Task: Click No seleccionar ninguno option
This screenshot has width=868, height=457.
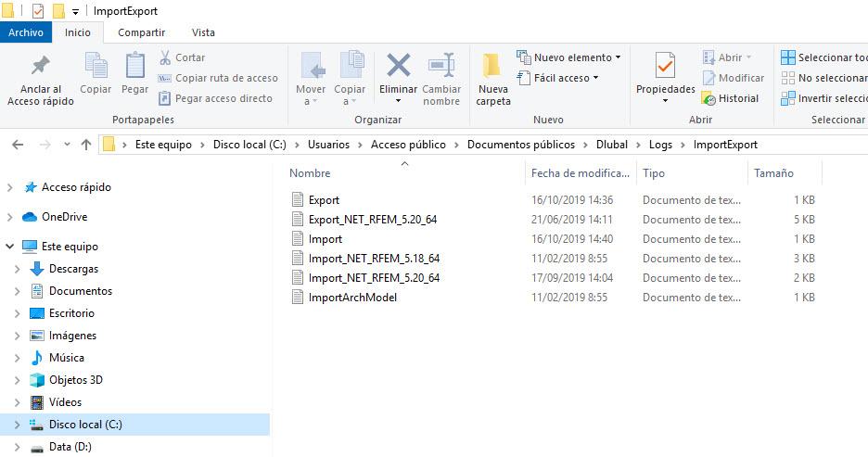Action: tap(823, 78)
